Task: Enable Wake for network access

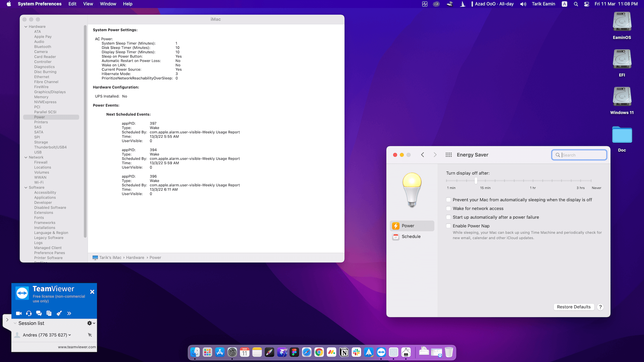Action: [448, 208]
